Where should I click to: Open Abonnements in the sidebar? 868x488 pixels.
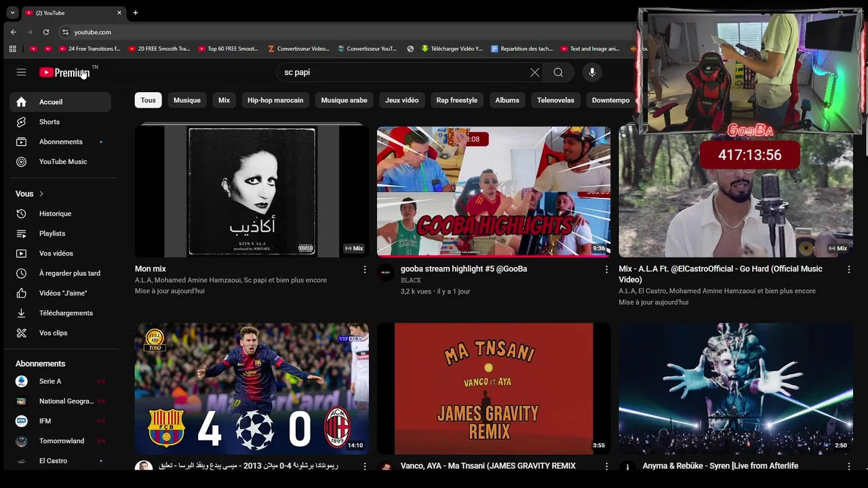point(60,142)
